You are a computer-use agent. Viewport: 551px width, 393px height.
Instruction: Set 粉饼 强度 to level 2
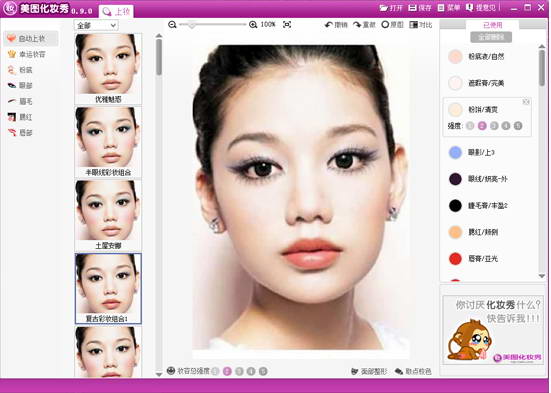tap(482, 126)
